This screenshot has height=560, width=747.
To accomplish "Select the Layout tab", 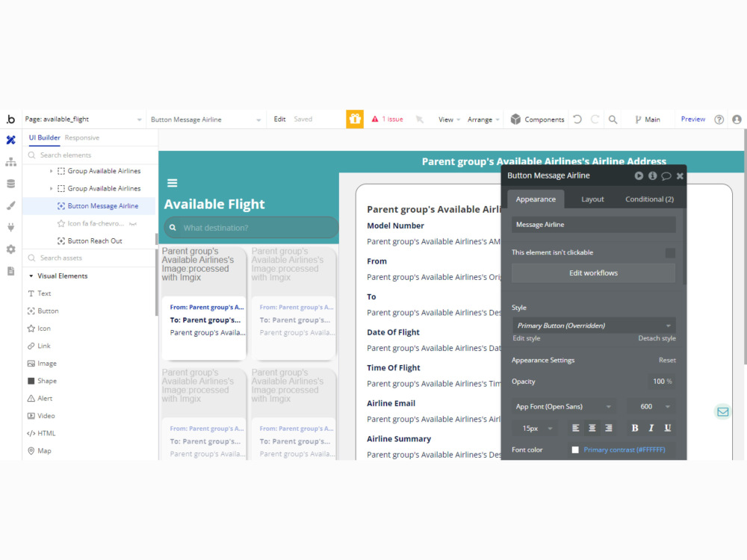I will tap(592, 199).
